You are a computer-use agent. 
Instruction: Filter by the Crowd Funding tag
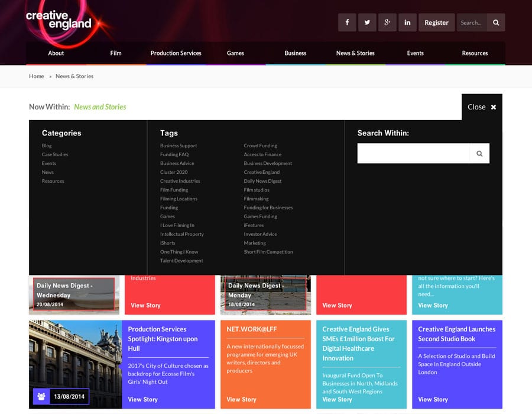pyautogui.click(x=260, y=145)
